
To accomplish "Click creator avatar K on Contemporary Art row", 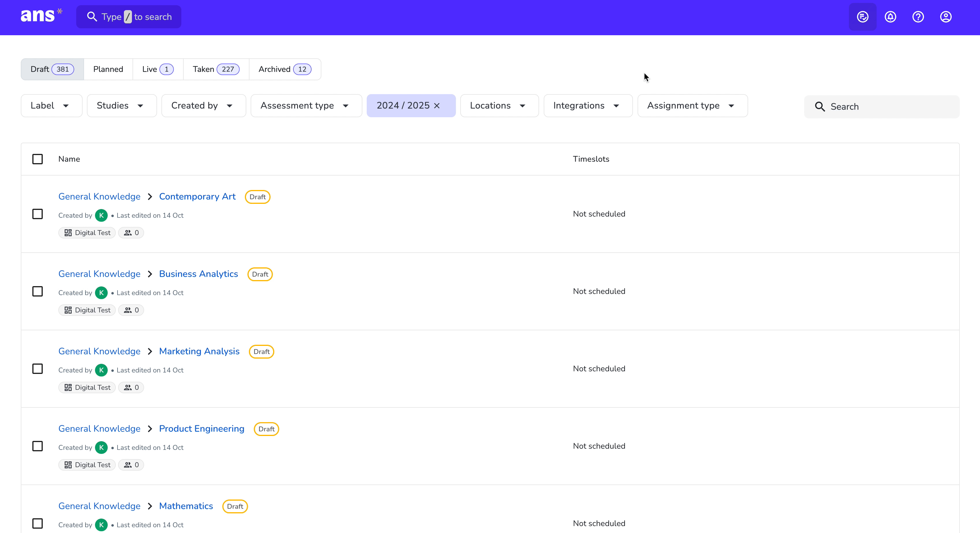I will [x=101, y=215].
